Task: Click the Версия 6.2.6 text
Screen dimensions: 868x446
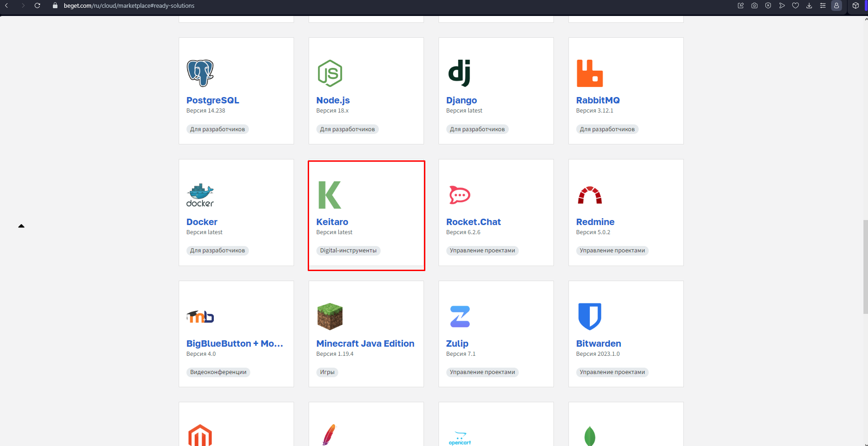Action: click(x=463, y=232)
